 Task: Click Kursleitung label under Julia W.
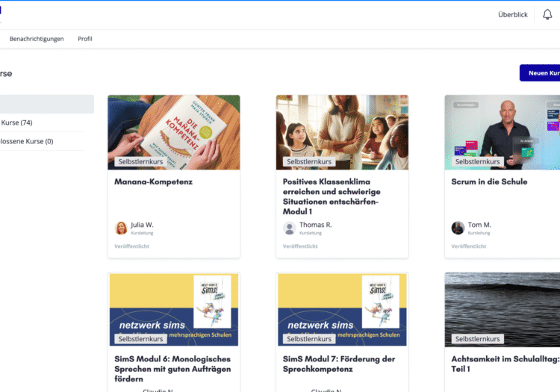[142, 233]
